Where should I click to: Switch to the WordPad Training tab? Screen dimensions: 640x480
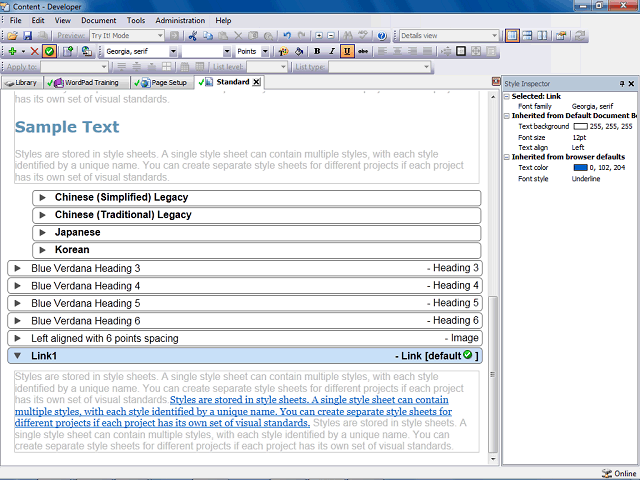click(x=85, y=83)
